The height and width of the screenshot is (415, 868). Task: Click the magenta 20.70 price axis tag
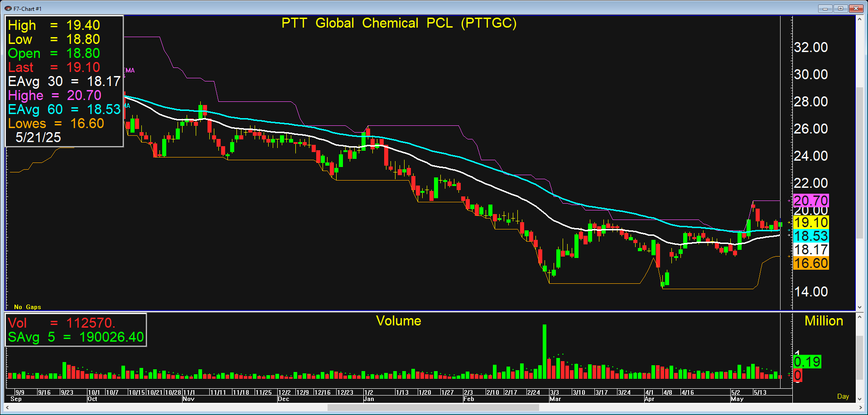811,200
